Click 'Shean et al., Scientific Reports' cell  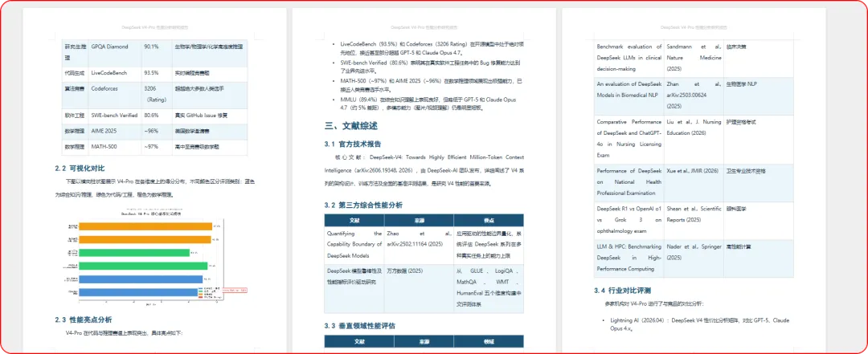(x=694, y=220)
